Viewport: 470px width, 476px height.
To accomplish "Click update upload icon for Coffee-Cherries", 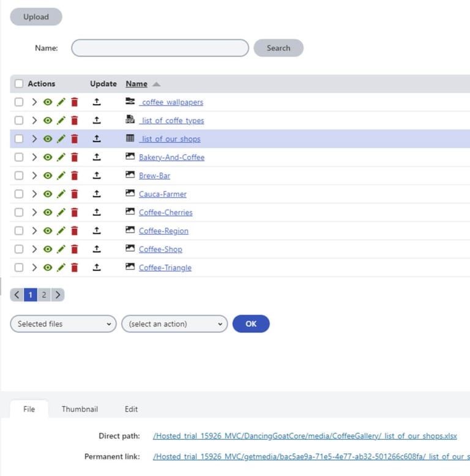I will pyautogui.click(x=97, y=212).
